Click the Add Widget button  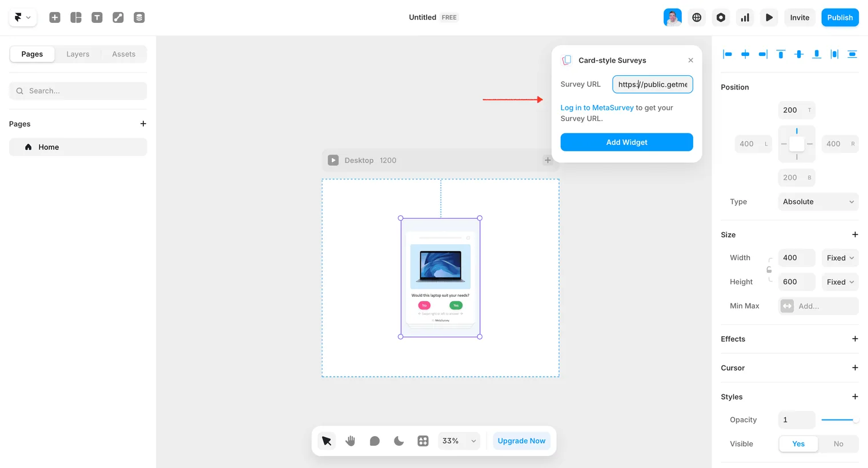627,142
